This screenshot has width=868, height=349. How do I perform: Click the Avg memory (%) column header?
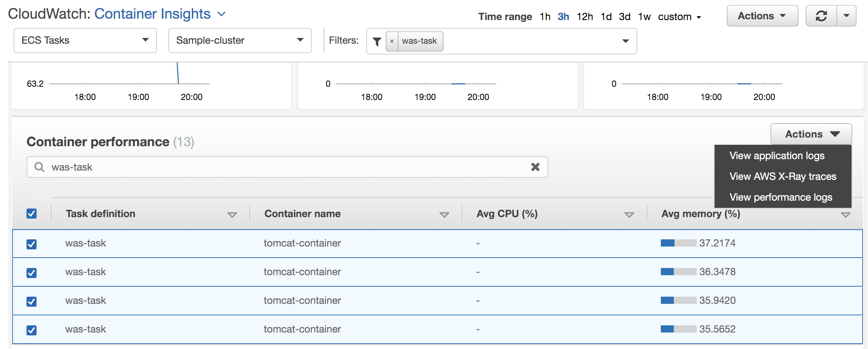pyautogui.click(x=701, y=214)
